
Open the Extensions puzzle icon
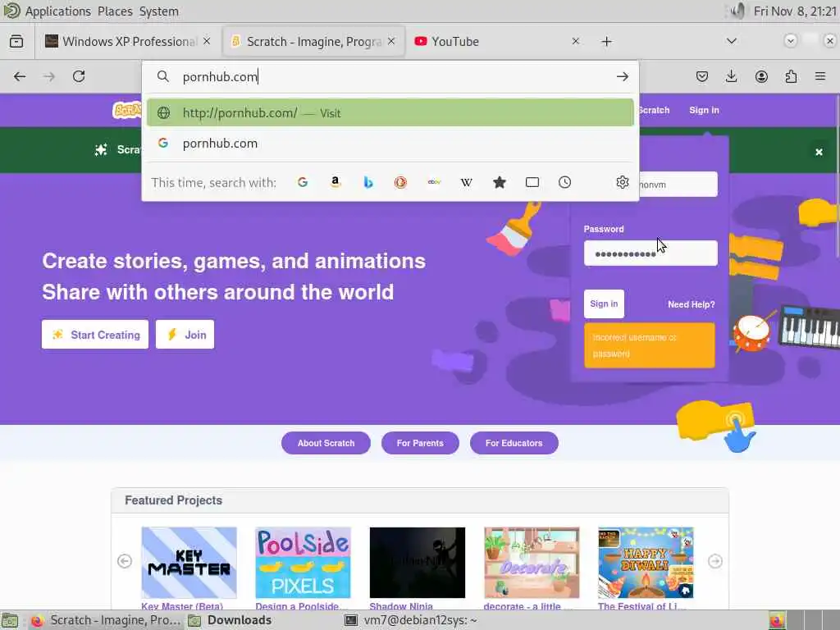(791, 76)
